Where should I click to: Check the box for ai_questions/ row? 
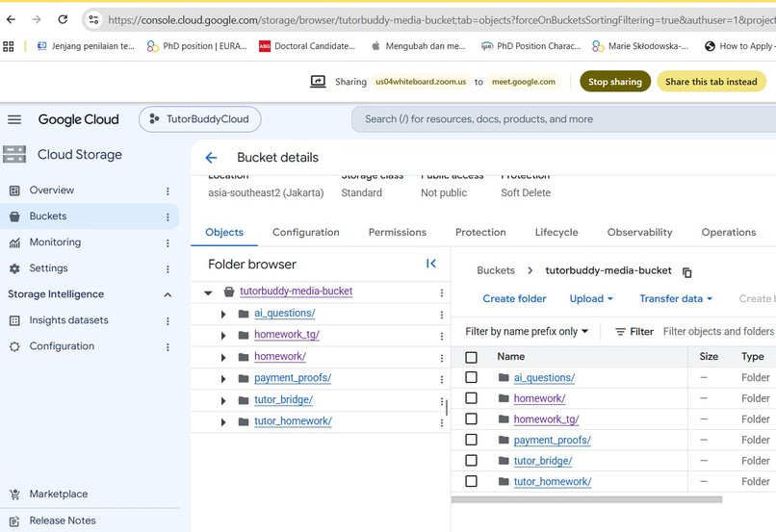point(471,378)
